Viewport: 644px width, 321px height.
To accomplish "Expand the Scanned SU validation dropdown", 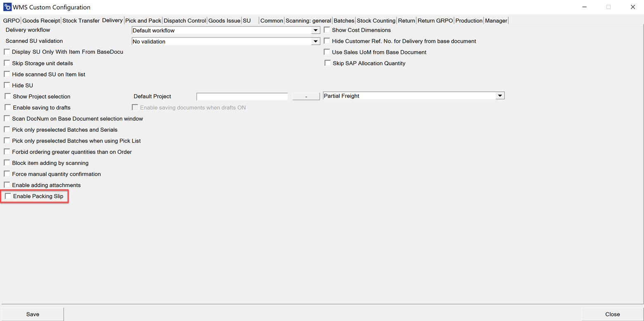I will (316, 41).
